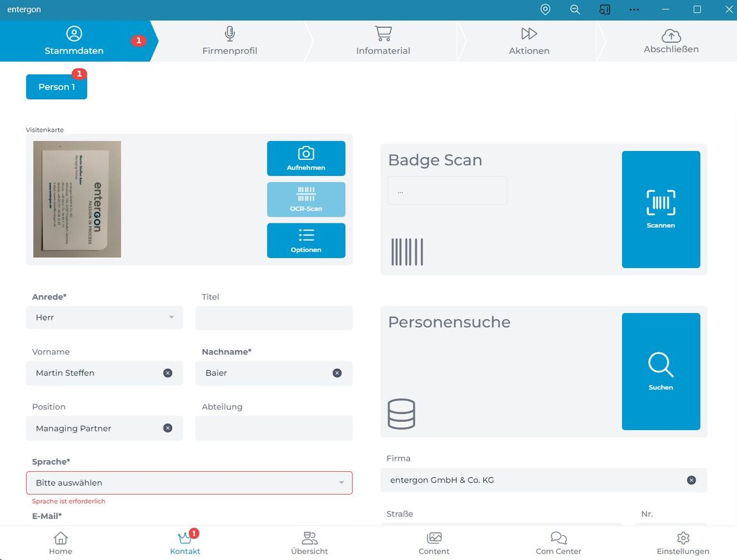Click the Suchen magnifier button
Image resolution: width=737 pixels, height=560 pixels.
[x=660, y=371]
